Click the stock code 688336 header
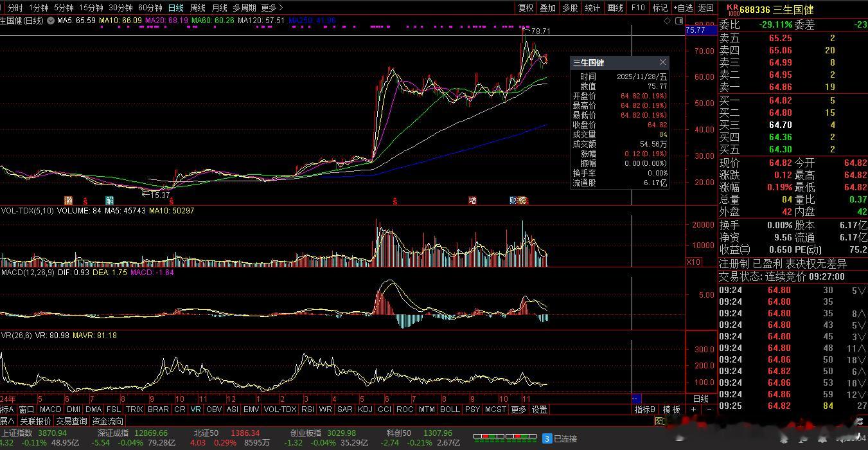The width and height of the screenshot is (868, 450). 754,10
